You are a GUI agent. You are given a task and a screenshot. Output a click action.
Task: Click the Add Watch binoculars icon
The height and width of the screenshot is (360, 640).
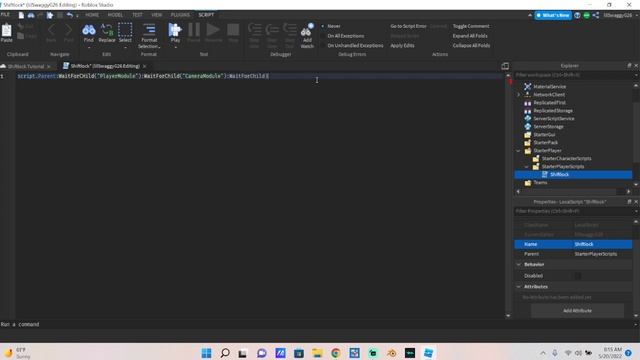click(x=307, y=30)
